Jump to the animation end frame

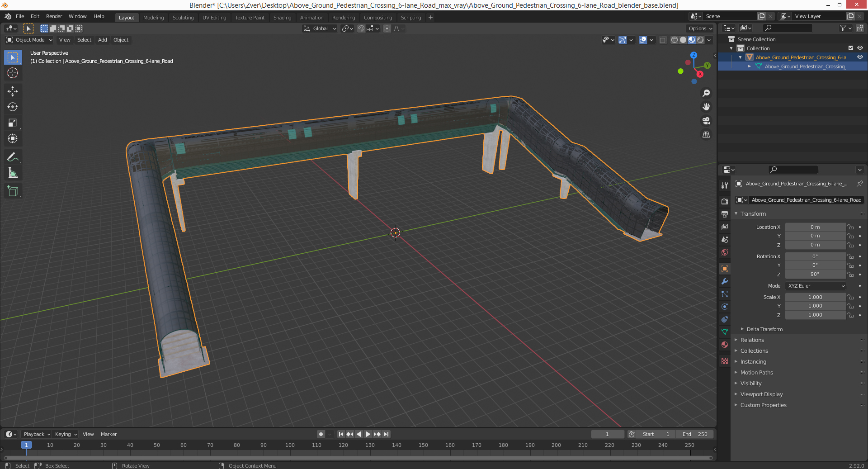pos(386,434)
